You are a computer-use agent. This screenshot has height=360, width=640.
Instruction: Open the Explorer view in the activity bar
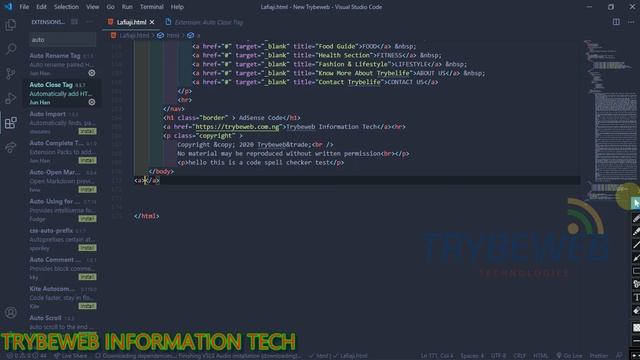[11, 25]
